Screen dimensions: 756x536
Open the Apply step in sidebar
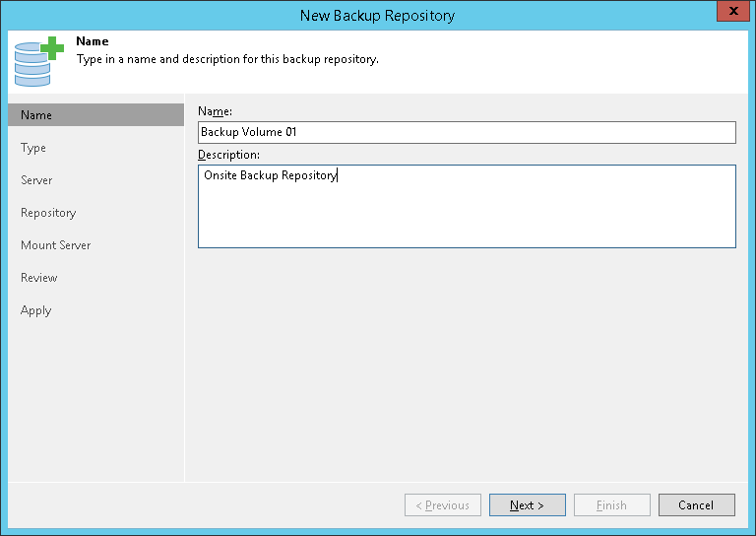[36, 310]
